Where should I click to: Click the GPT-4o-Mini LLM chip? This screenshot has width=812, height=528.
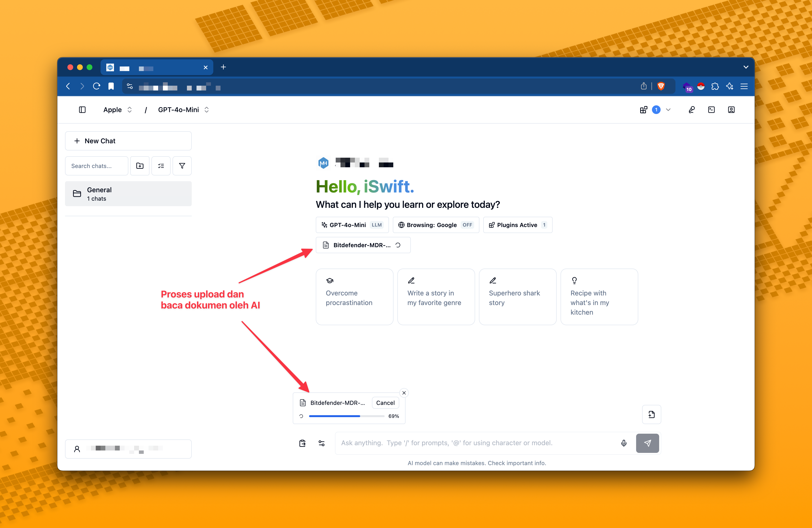[x=352, y=225]
